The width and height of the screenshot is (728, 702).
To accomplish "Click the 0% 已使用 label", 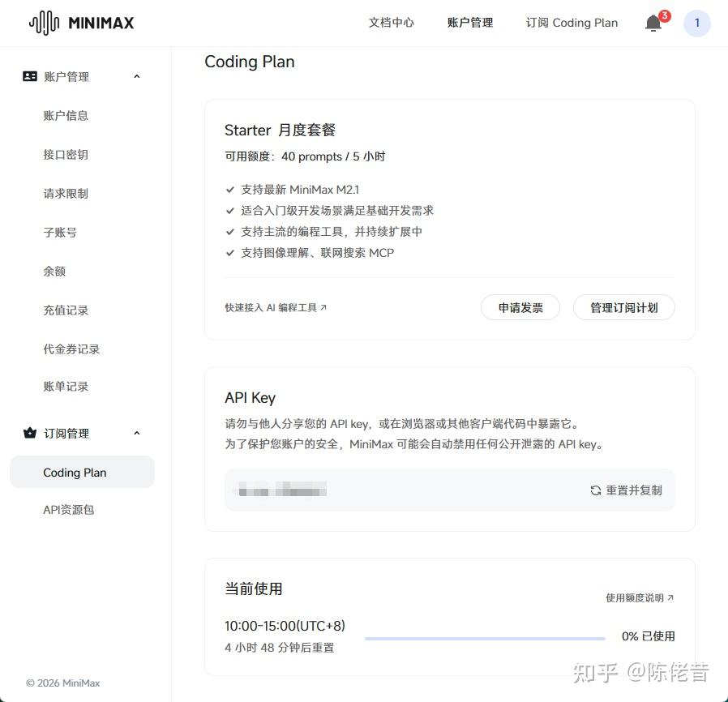I will pyautogui.click(x=648, y=636).
